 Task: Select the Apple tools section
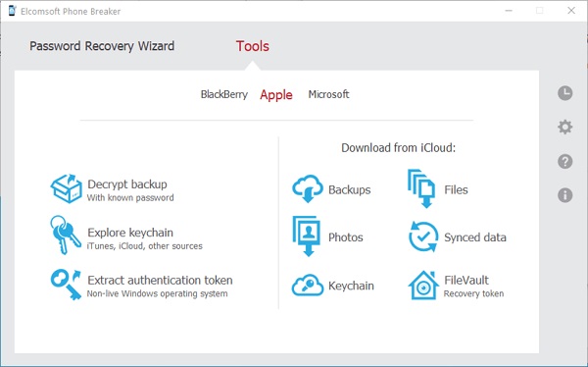click(276, 94)
